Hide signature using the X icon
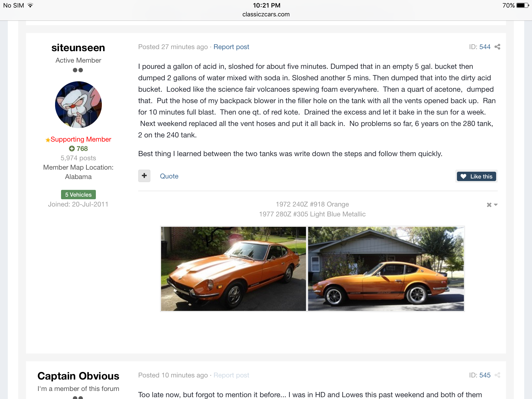This screenshot has width=532, height=399. tap(489, 205)
